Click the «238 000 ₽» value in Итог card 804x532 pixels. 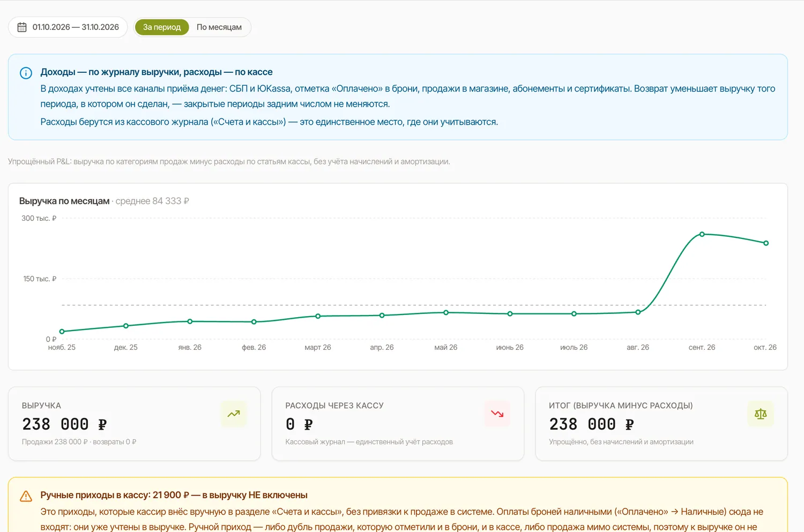click(x=592, y=424)
